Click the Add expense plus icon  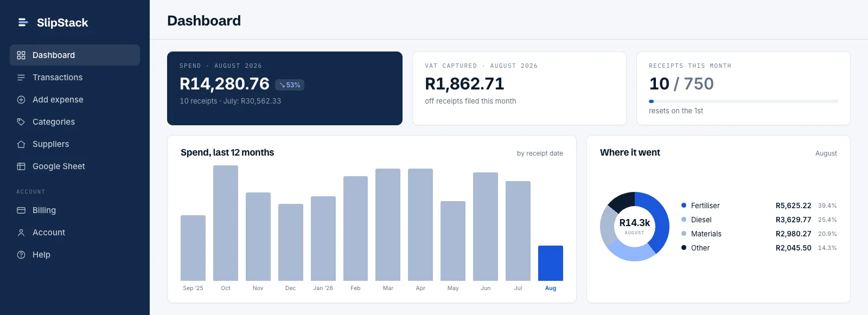(21, 100)
